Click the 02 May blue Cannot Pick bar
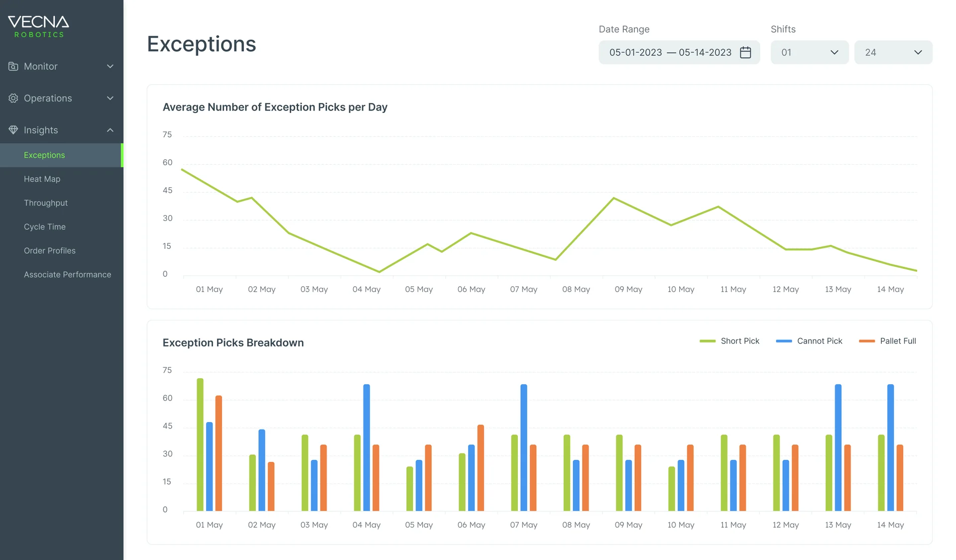Screen dimensions: 956x560 [x=262, y=470]
